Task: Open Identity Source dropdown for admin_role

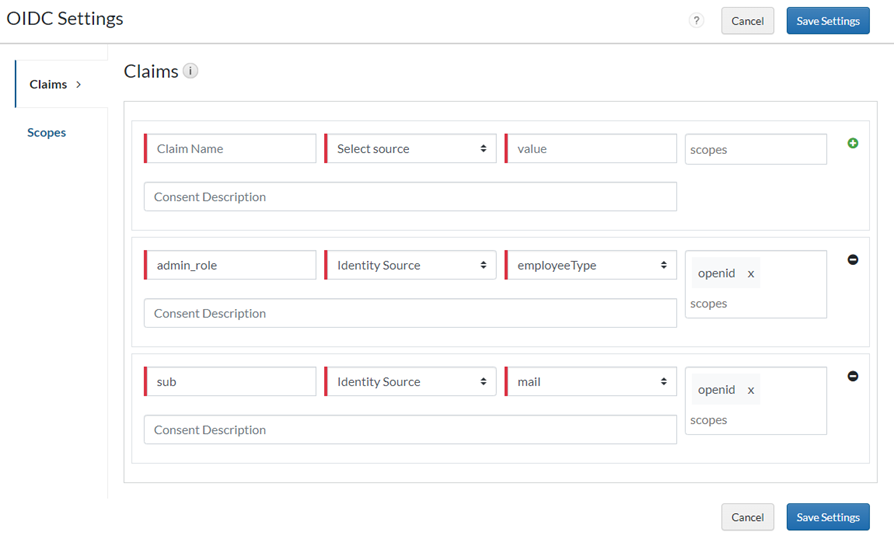Action: 410,265
